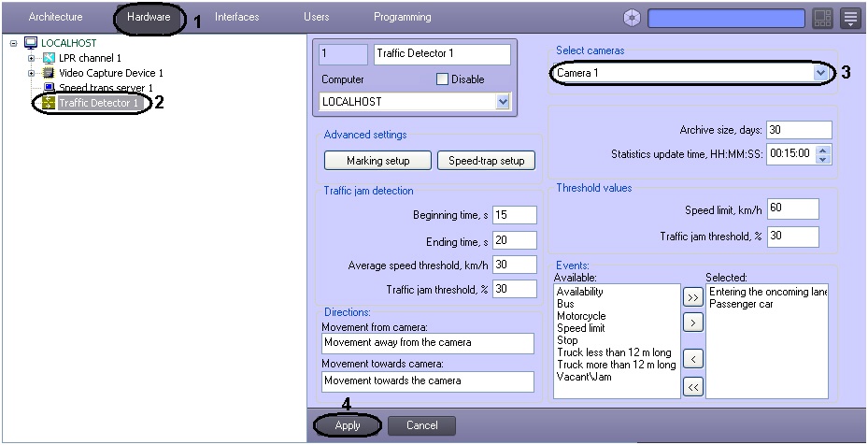
Task: Click the Speed-trap setup button
Action: pyautogui.click(x=486, y=161)
